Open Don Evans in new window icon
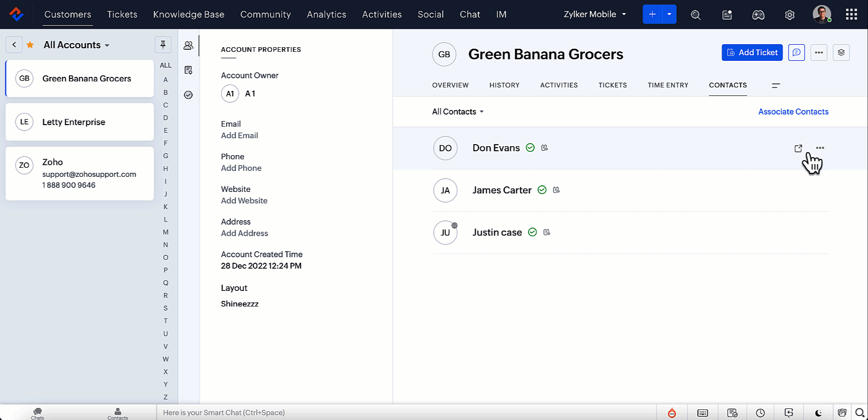Screen dimensions: 868x420 pos(798,148)
